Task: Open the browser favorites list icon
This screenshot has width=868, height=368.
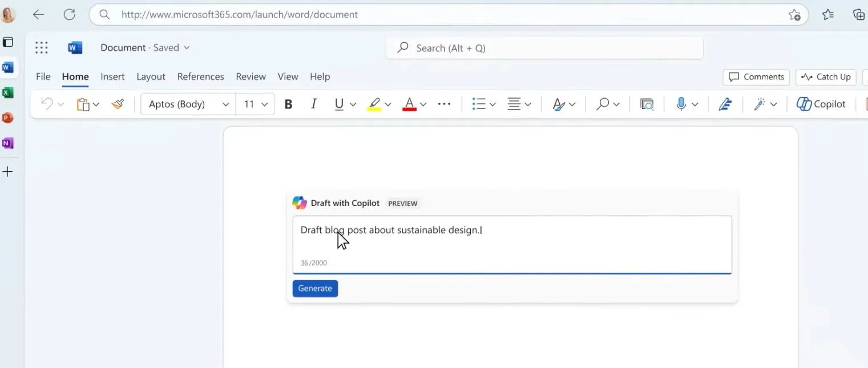Action: 828,15
